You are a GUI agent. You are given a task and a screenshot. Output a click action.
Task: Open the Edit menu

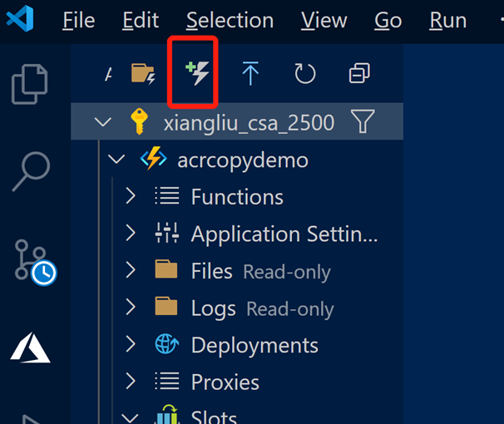[x=141, y=21]
